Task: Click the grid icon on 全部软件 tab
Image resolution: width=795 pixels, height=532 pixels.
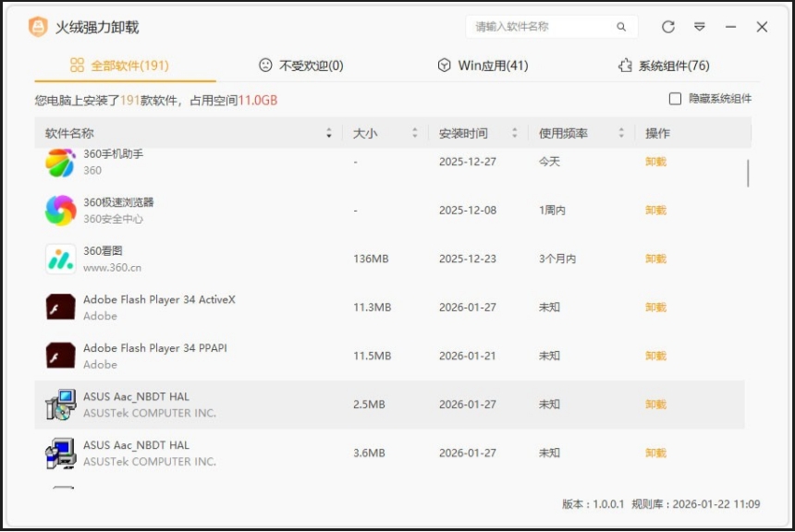Action: [x=77, y=65]
